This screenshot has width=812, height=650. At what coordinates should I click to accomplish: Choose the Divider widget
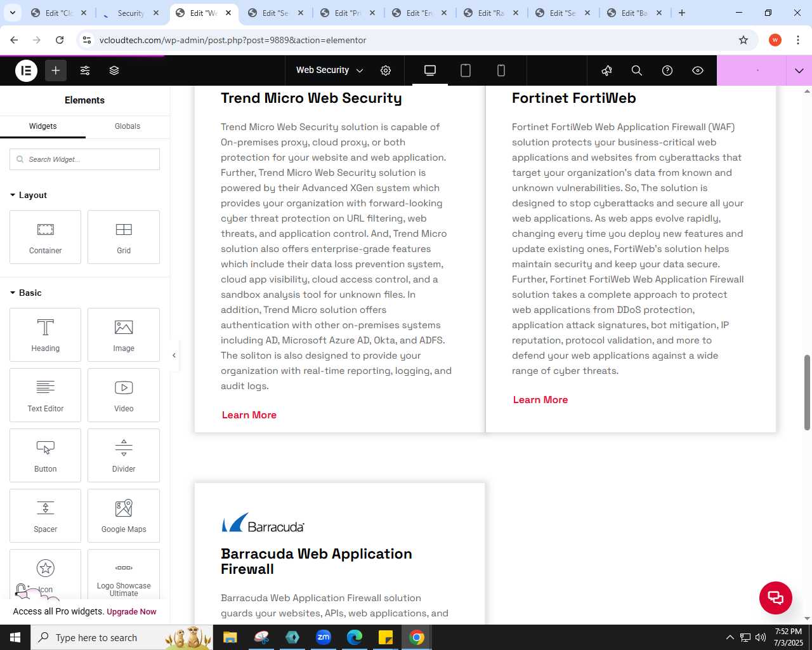[x=124, y=455]
